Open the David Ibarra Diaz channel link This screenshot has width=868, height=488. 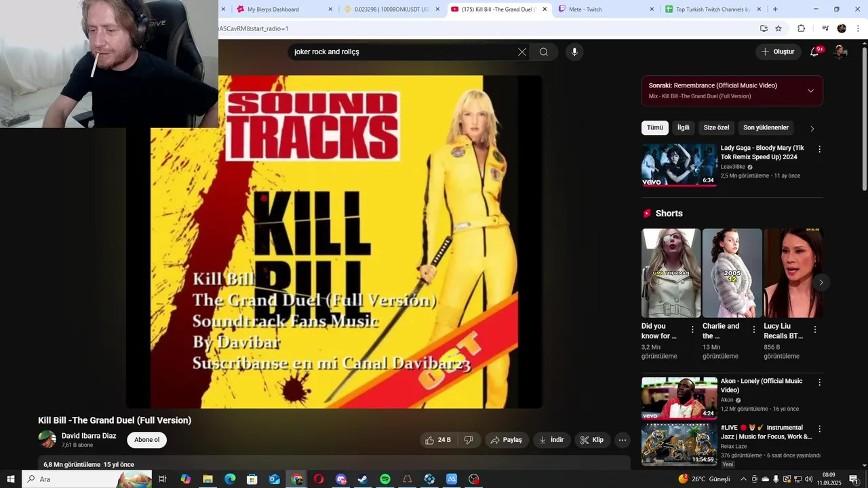point(89,436)
